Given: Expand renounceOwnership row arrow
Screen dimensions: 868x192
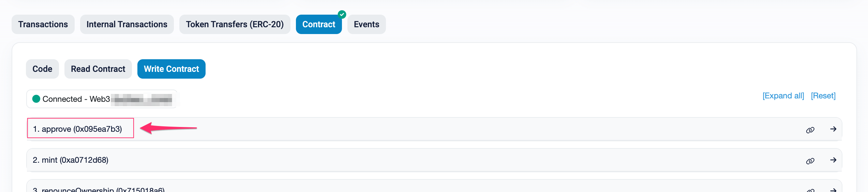Looking at the screenshot, I should pos(833,190).
